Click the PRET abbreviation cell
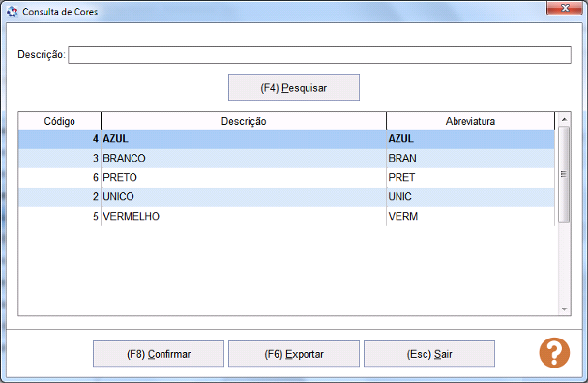 coord(470,177)
